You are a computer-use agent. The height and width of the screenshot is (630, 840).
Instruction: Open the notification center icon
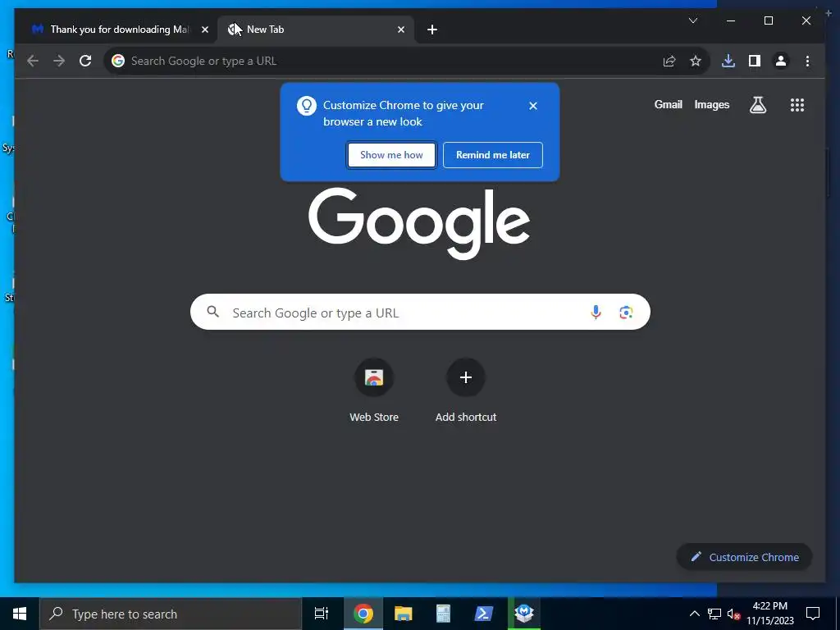[x=813, y=614]
